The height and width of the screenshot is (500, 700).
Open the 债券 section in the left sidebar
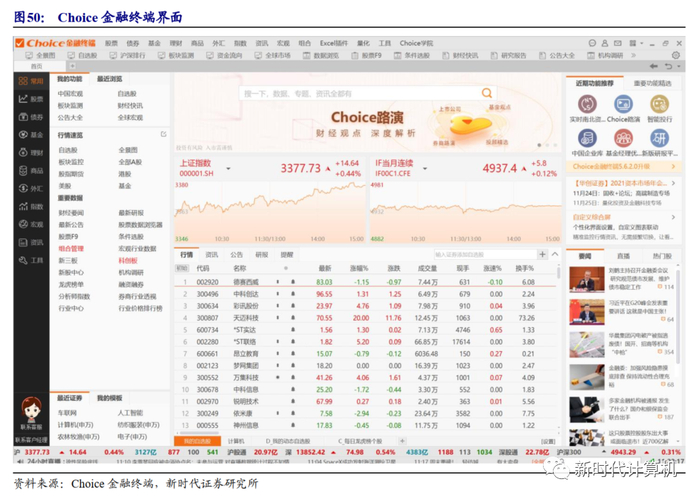pos(31,117)
